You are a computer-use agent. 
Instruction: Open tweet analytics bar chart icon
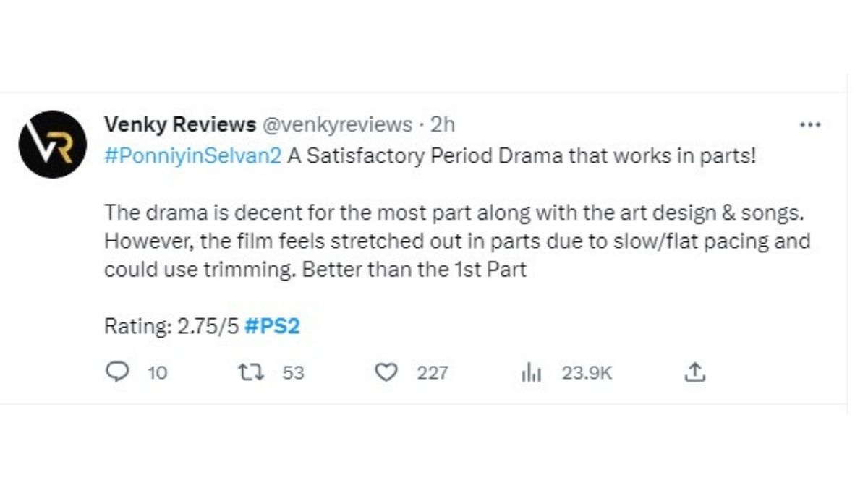532,372
